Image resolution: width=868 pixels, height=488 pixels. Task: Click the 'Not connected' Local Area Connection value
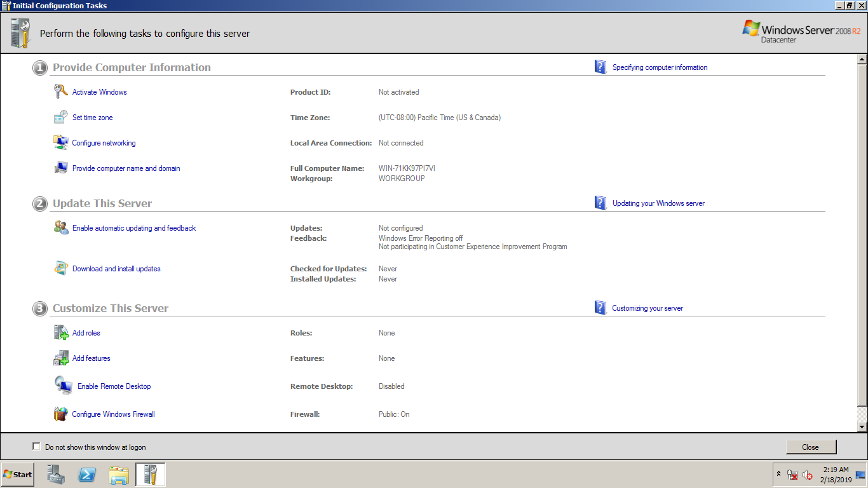401,143
